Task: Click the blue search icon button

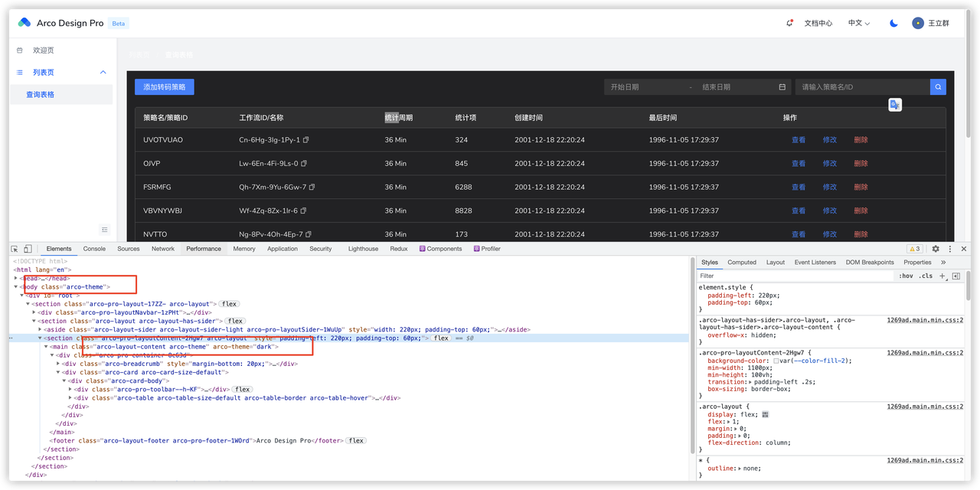Action: point(938,87)
